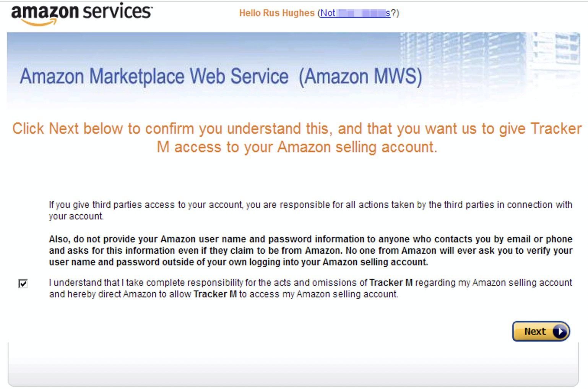Tick the responsibility agreement checkbox

point(23,284)
